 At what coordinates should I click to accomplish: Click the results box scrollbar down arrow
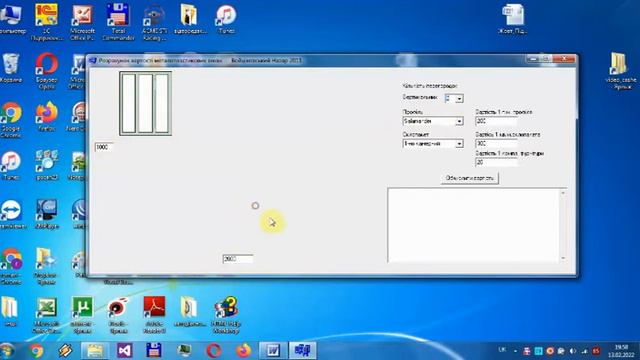(563, 258)
